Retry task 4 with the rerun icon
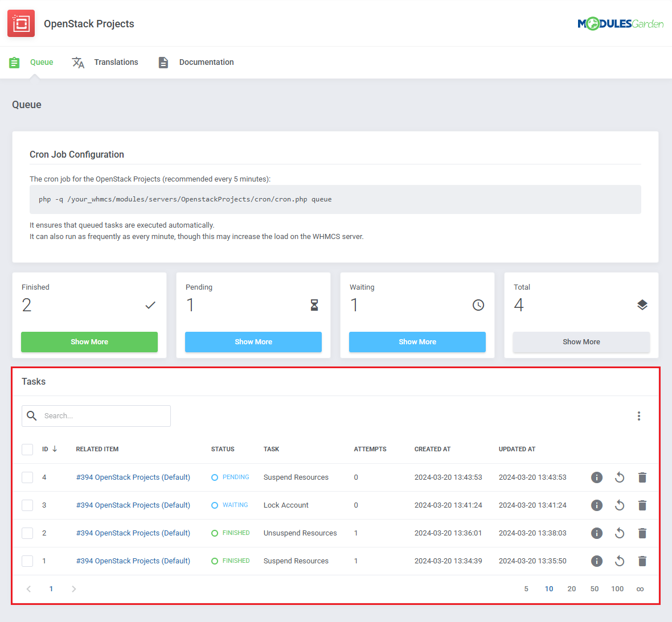The height and width of the screenshot is (622, 672). coord(619,477)
